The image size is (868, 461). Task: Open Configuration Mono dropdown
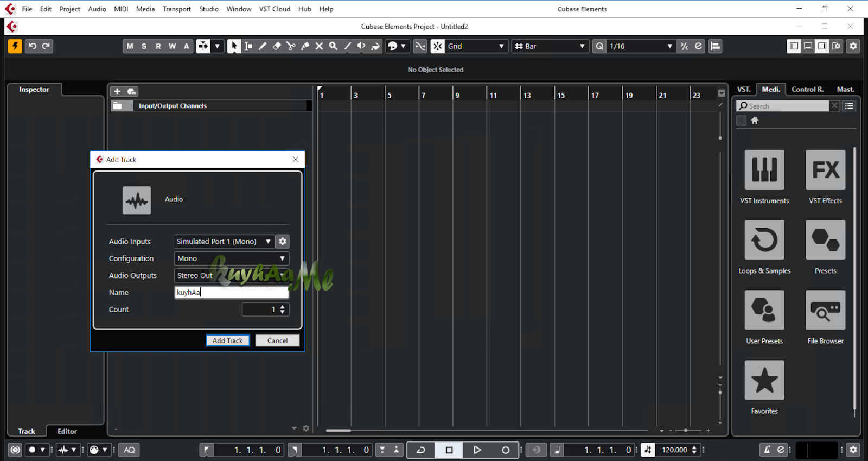click(231, 258)
